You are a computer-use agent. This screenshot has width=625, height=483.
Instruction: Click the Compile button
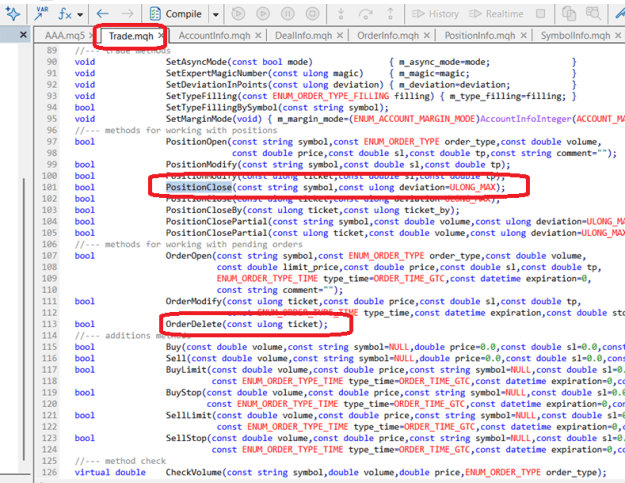[x=175, y=14]
